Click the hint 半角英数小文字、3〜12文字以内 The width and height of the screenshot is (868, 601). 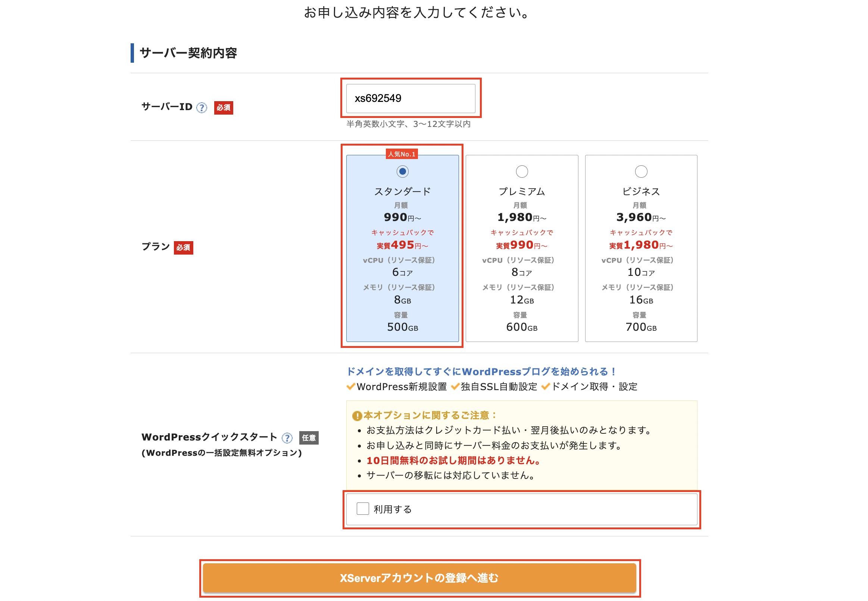click(x=408, y=124)
